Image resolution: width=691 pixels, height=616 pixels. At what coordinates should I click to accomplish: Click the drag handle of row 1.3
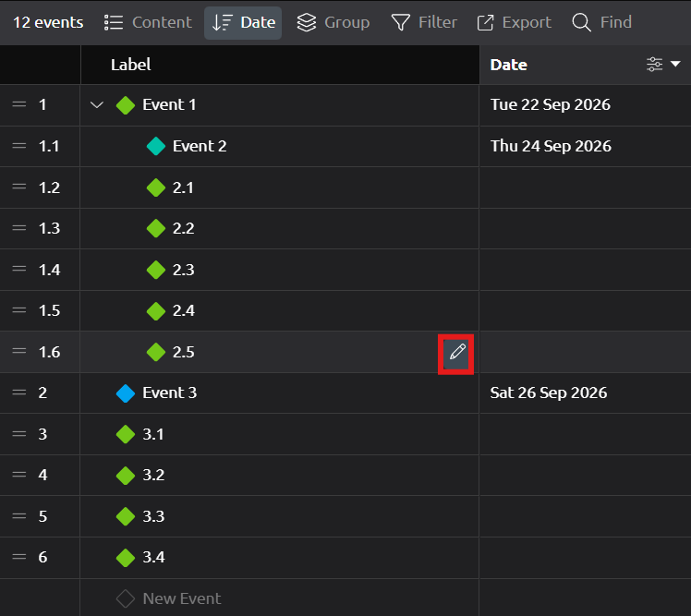19,228
